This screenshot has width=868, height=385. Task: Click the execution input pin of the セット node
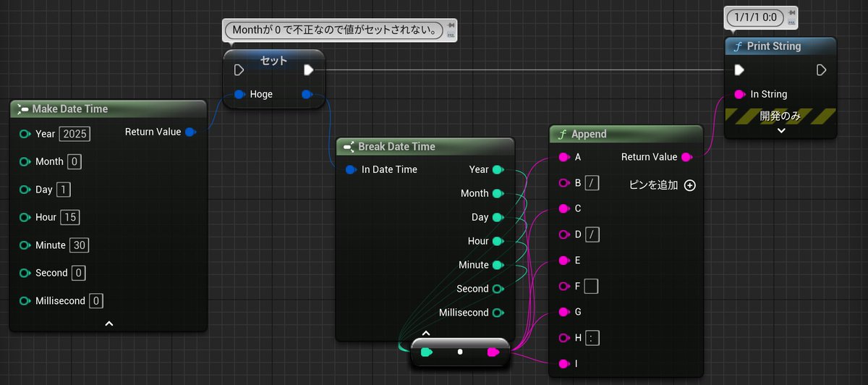click(239, 70)
